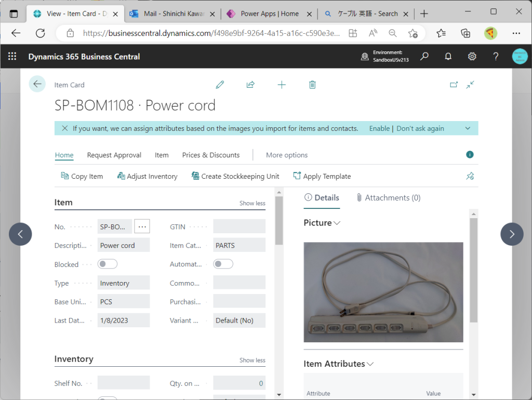Go to the previous record arrow
The width and height of the screenshot is (532, 400).
tap(20, 234)
